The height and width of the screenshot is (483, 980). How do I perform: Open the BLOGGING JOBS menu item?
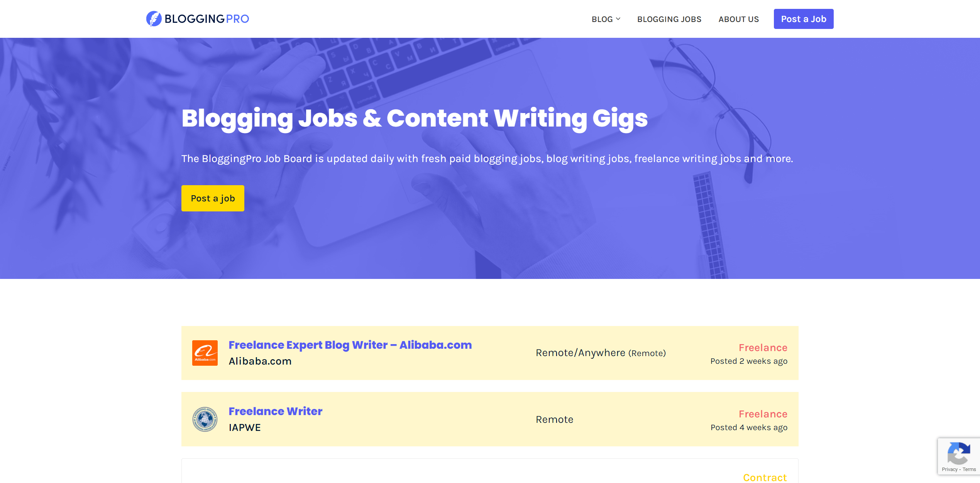(x=669, y=19)
